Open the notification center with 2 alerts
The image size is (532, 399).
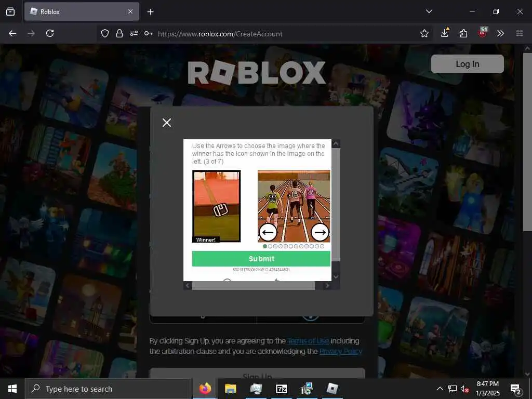[x=516, y=389]
